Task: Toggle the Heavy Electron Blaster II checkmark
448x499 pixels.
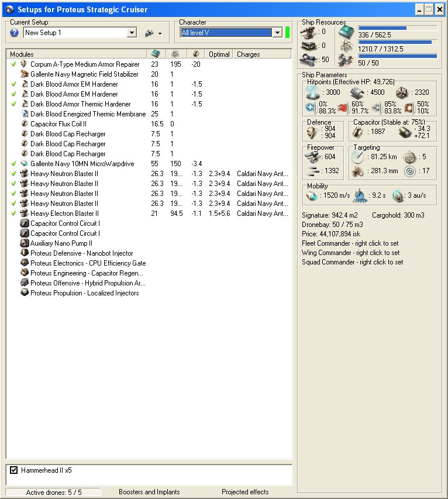Action: [x=13, y=213]
